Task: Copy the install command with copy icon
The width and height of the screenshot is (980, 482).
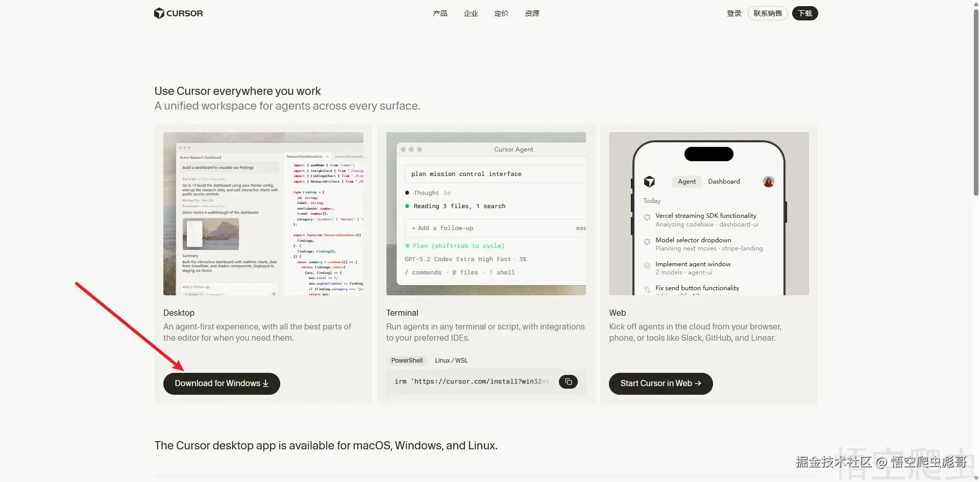Action: pyautogui.click(x=568, y=382)
